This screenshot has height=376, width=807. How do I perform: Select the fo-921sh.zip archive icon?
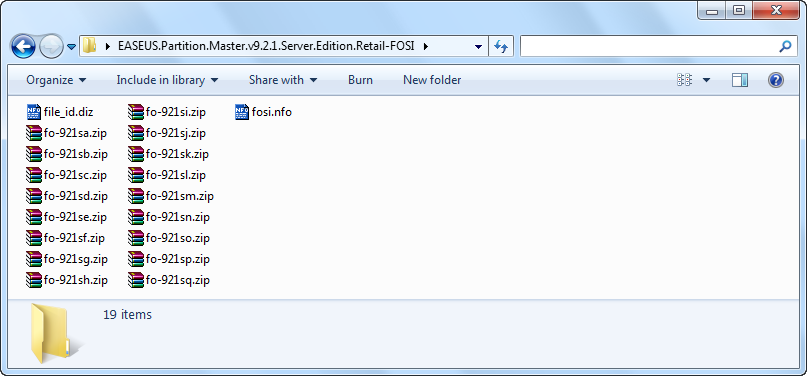tap(33, 280)
